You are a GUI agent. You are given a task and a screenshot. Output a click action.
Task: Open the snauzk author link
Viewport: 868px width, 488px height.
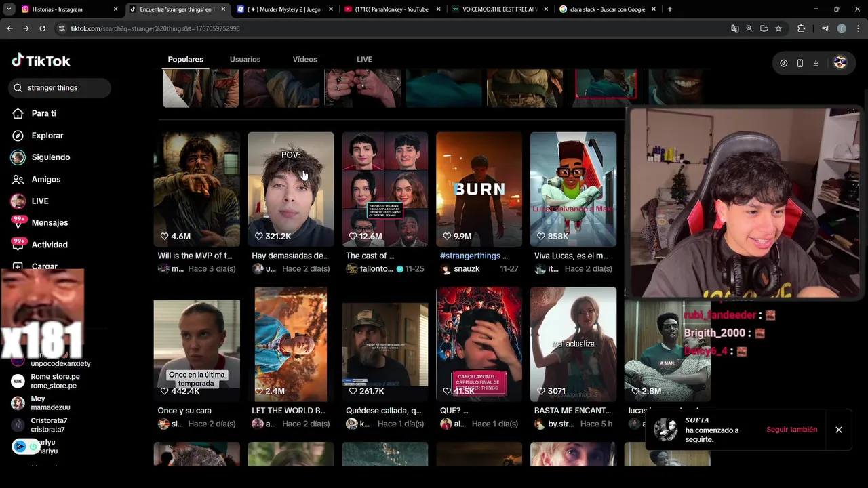click(x=467, y=269)
